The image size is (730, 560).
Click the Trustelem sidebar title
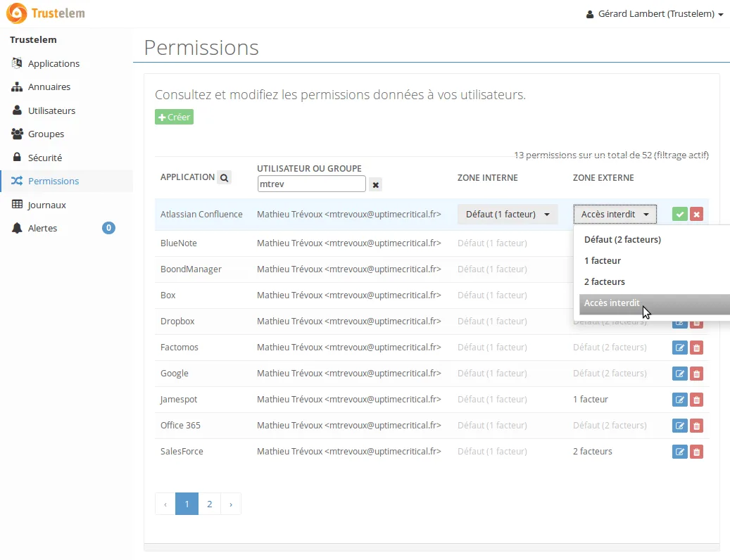click(33, 39)
